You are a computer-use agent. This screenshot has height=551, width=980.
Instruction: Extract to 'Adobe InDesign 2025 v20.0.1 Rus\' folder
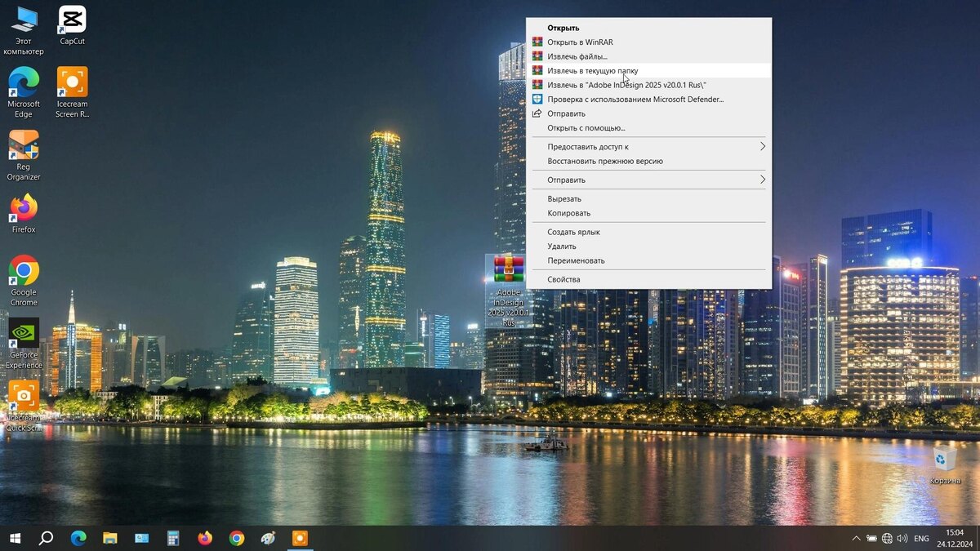(648, 85)
